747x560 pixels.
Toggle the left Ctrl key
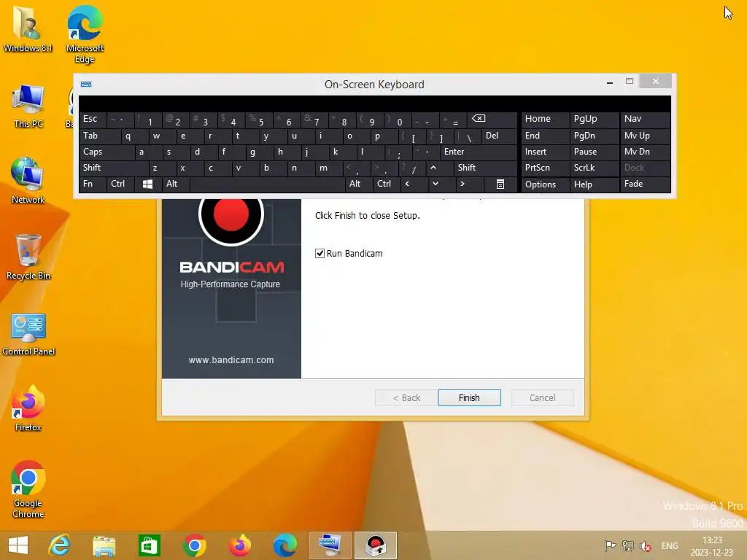tap(120, 184)
